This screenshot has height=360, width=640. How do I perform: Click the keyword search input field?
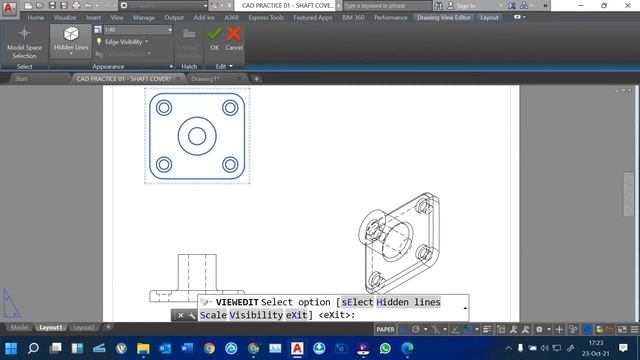[x=387, y=6]
